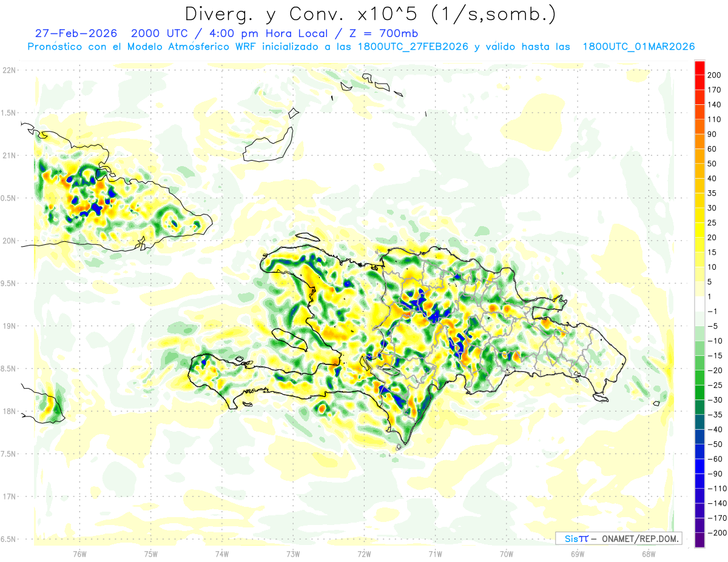
Task: Click the 69W longitude label
Action: point(578,554)
